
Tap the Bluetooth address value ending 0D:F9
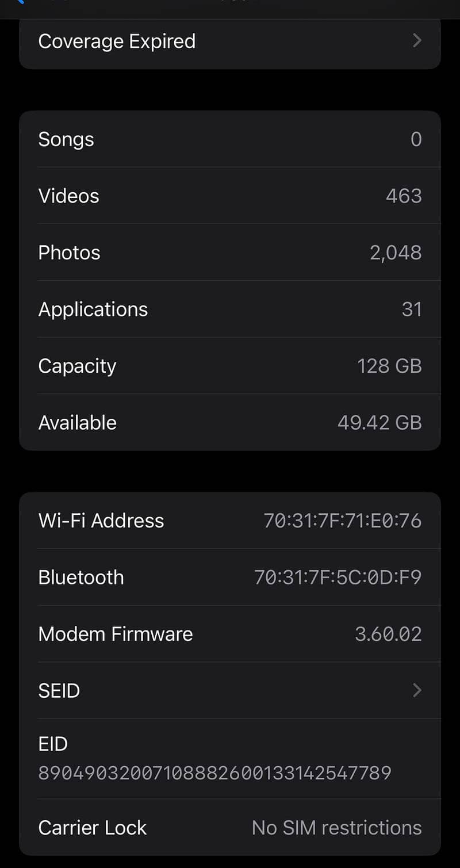pyautogui.click(x=338, y=577)
